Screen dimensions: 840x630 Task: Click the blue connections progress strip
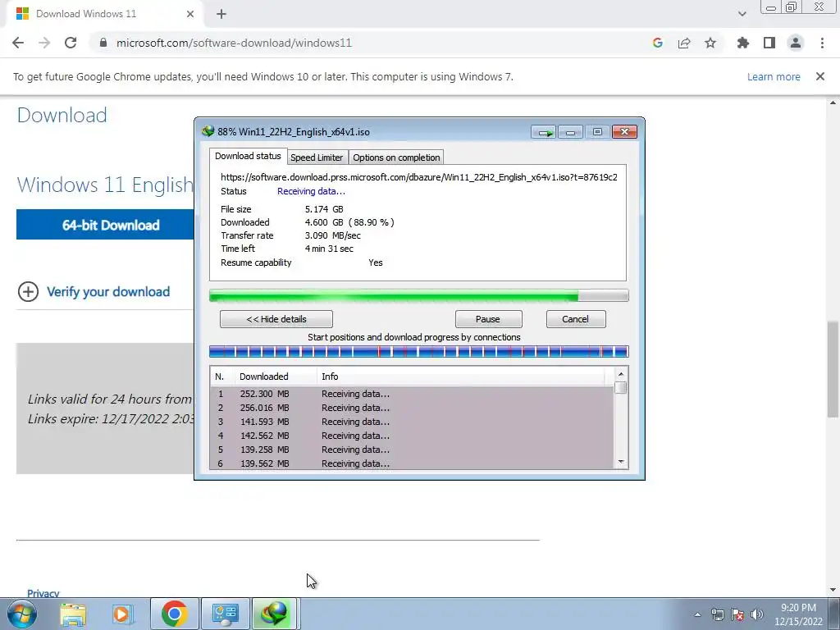[419, 352]
